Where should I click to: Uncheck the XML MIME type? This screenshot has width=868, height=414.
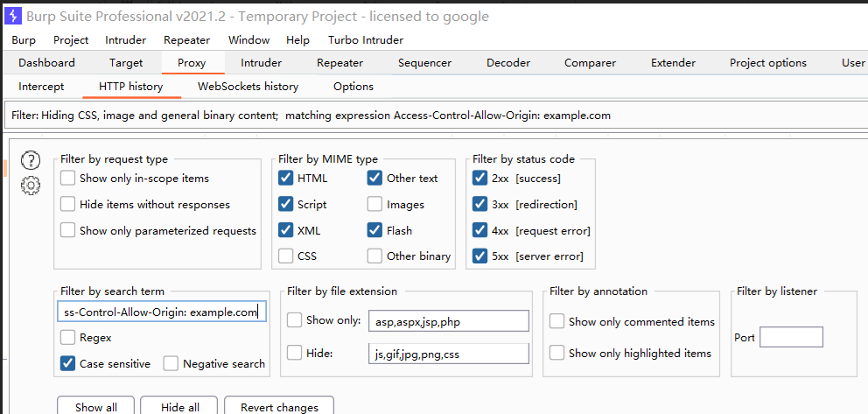tap(285, 230)
